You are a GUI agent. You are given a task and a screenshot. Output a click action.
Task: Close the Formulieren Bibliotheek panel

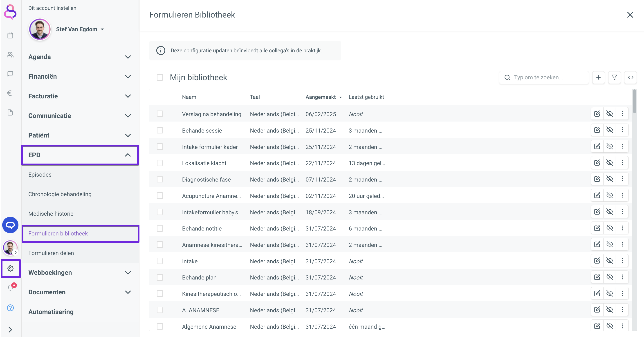[630, 15]
